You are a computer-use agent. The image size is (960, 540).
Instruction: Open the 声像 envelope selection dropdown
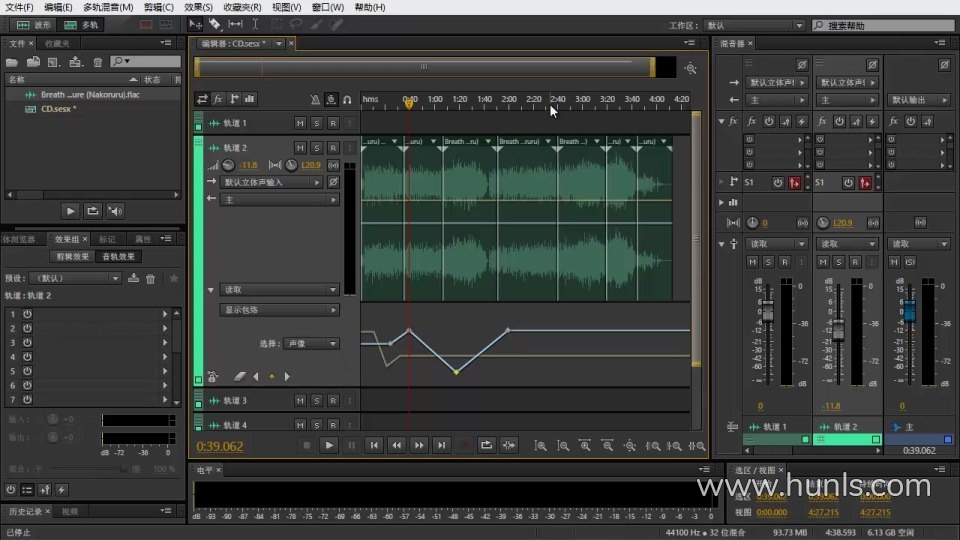(312, 344)
